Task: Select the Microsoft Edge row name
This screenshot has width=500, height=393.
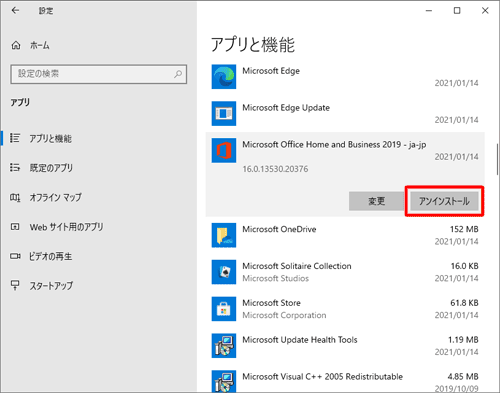Action: (x=271, y=71)
